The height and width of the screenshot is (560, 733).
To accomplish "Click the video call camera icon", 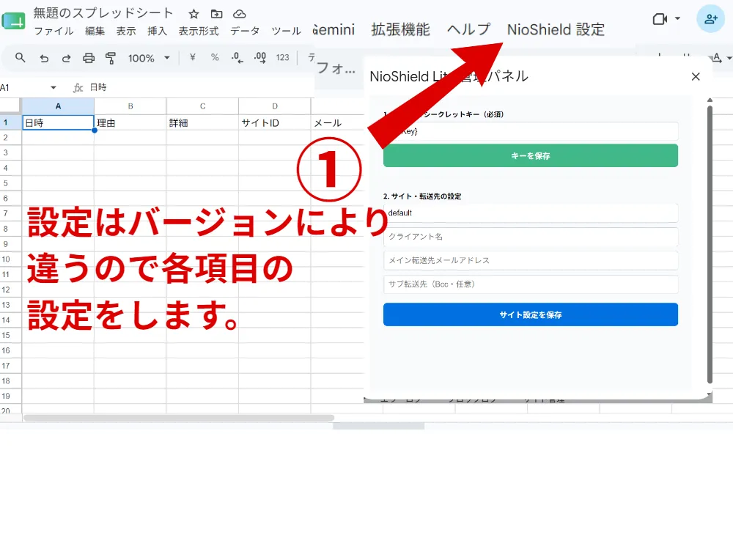I will click(660, 19).
